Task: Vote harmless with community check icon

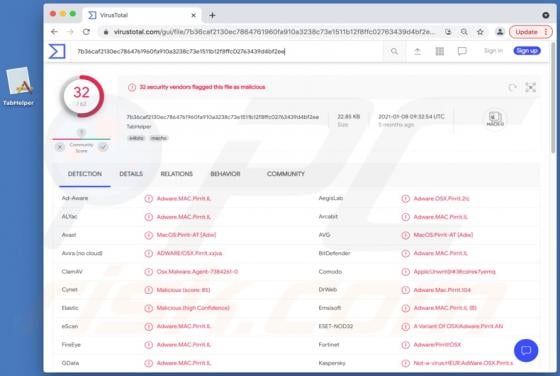Action: (103, 147)
